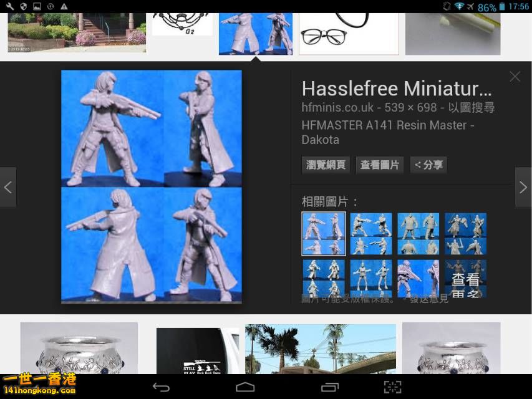This screenshot has height=399, width=532.
Task: Tap the screen rotation icon in status bar
Action: pos(447,6)
